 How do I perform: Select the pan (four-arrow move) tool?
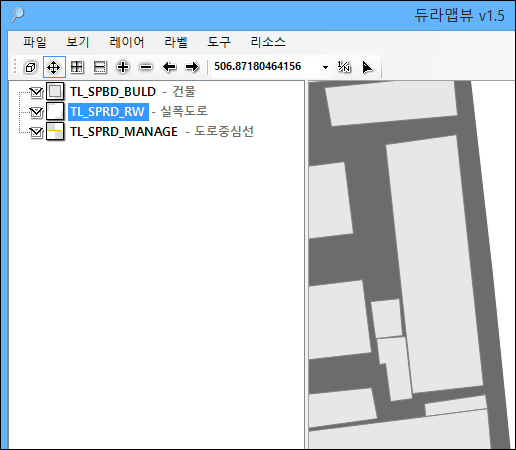click(x=54, y=67)
